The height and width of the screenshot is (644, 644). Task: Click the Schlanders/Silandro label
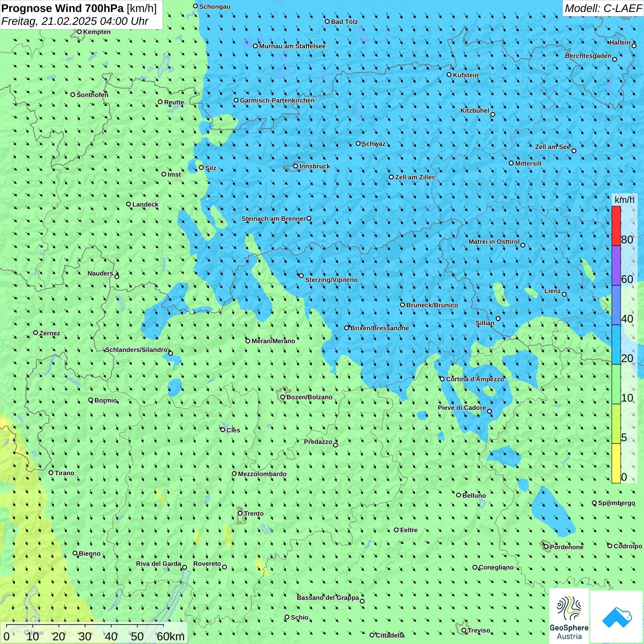[136, 350]
